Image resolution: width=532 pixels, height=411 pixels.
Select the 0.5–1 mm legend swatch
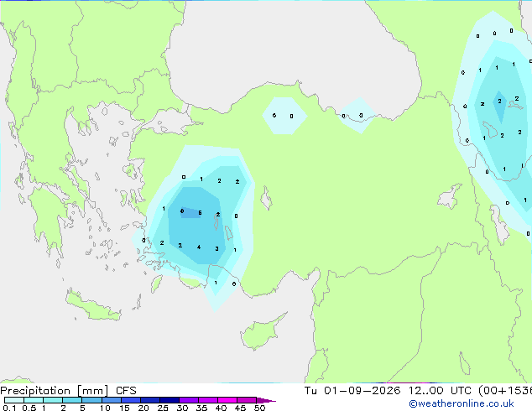34,400
